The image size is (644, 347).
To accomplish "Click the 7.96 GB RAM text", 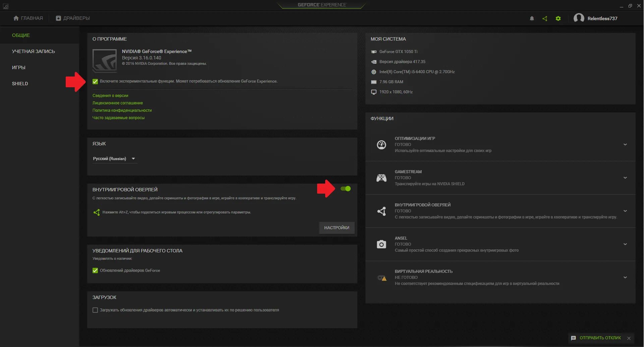I will tap(391, 82).
